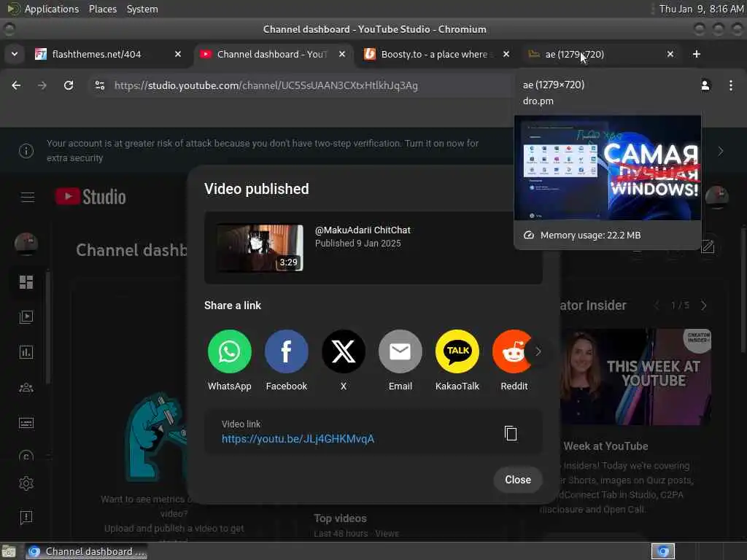Viewport: 747px width, 560px height.
Task: Open the youtu.be video link
Action: (x=298, y=438)
